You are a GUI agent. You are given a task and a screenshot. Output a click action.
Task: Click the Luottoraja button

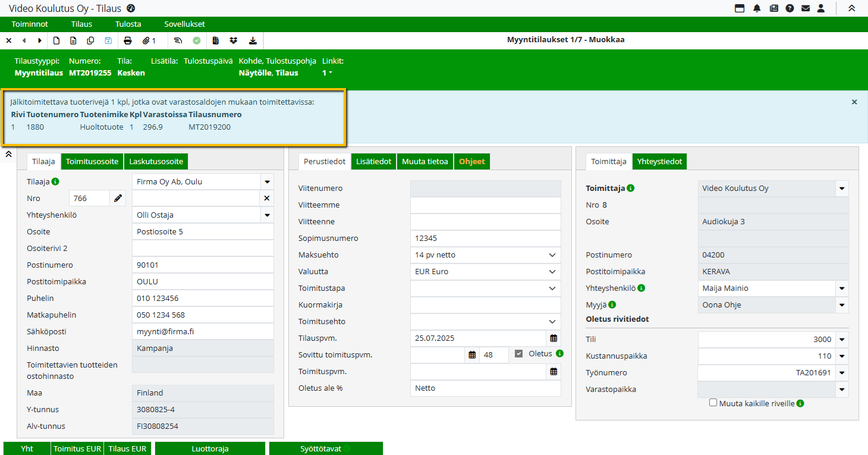pyautogui.click(x=210, y=448)
